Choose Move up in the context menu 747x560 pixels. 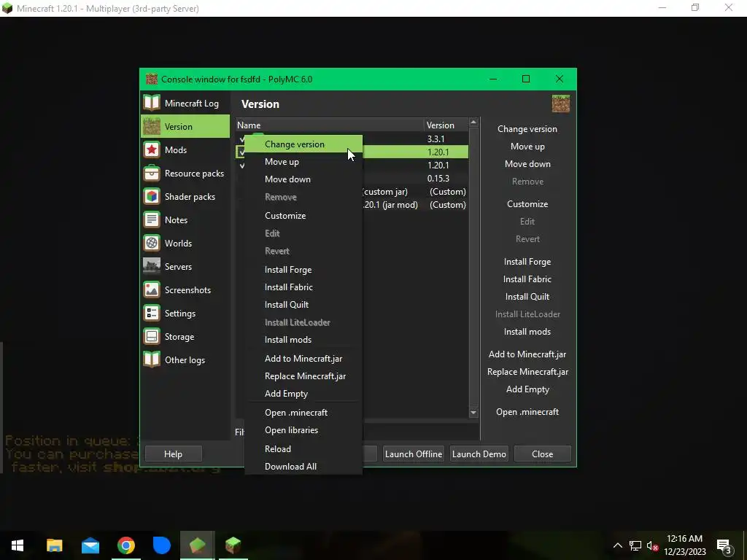point(303,162)
